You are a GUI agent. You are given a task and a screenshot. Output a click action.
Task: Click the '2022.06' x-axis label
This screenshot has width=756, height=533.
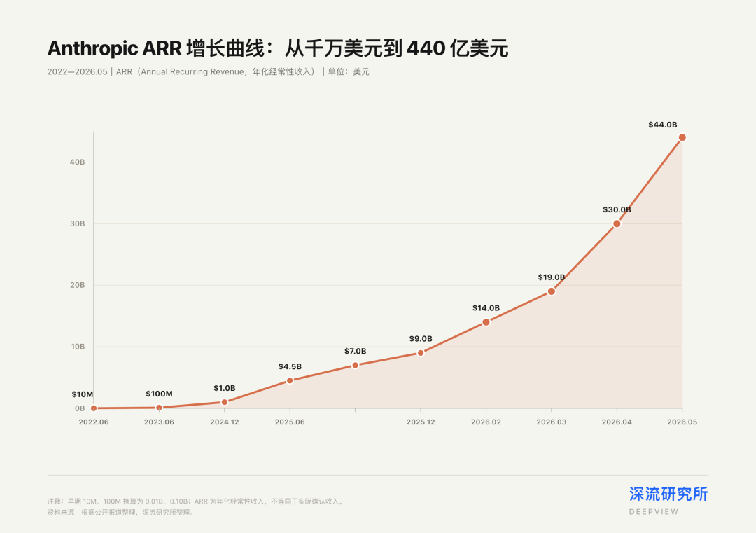(94, 422)
